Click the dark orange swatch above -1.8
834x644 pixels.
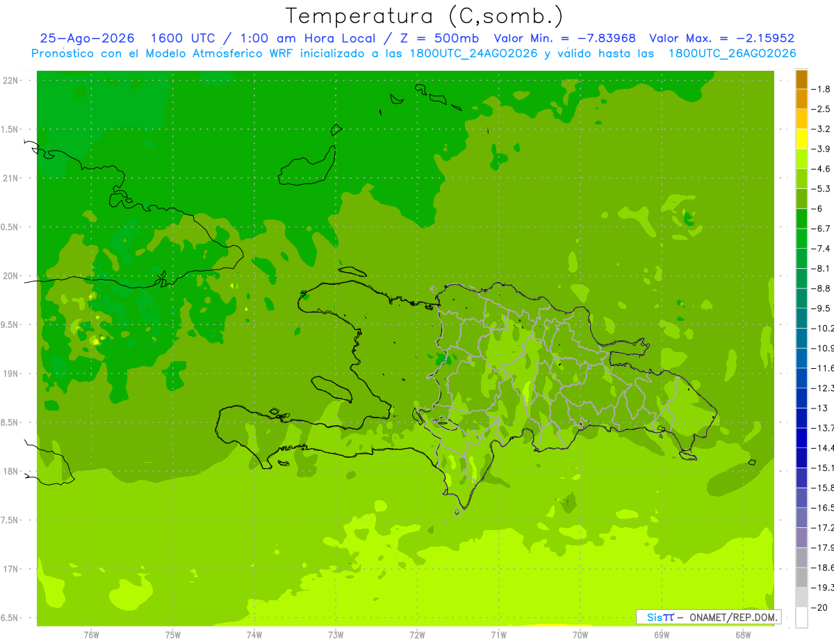pos(801,79)
